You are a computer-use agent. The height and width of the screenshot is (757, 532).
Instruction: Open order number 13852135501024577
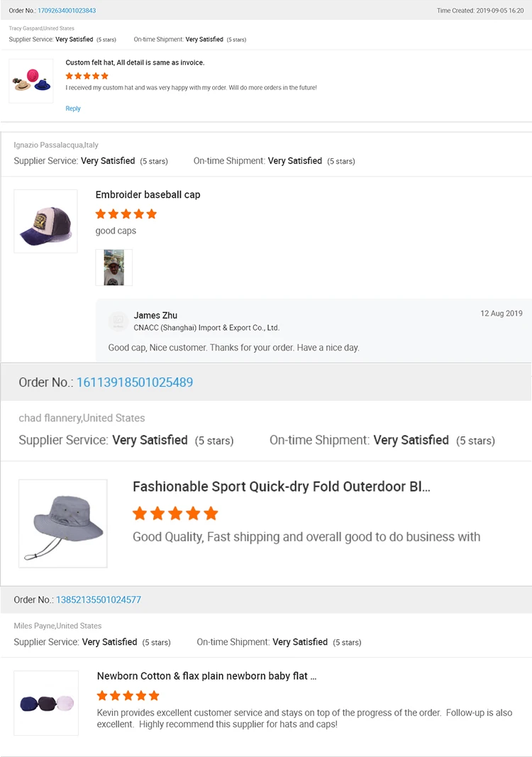[x=99, y=599]
